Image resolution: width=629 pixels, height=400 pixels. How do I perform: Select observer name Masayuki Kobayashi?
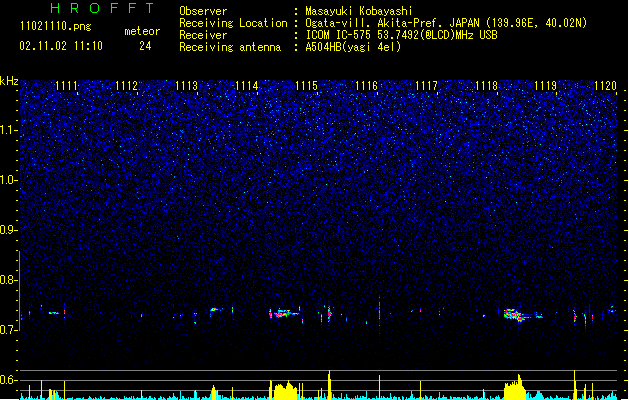coord(359,11)
